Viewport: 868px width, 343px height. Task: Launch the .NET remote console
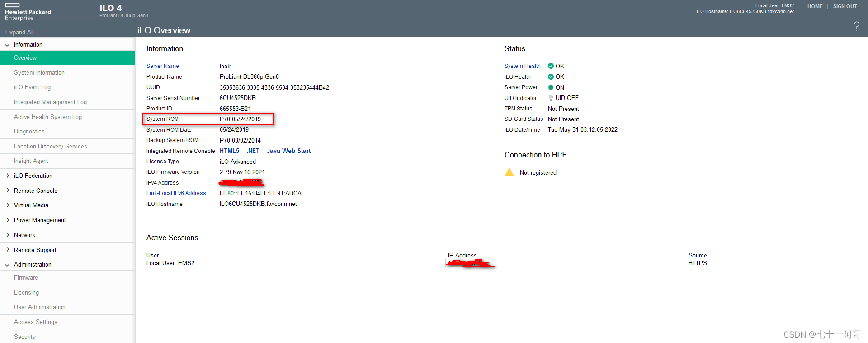click(x=253, y=151)
